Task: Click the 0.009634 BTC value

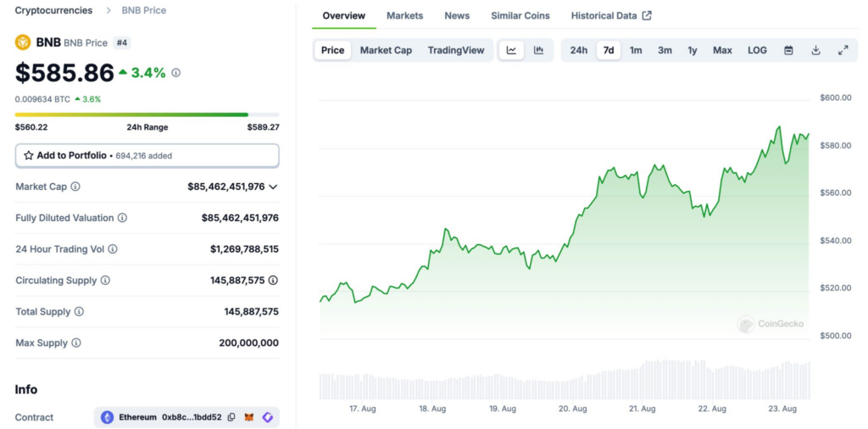Action: point(42,99)
